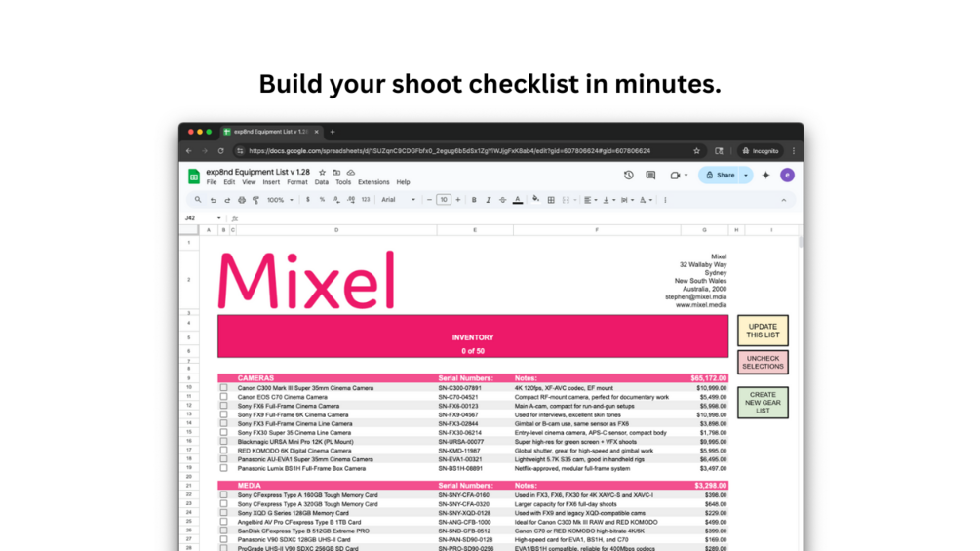This screenshot has width=980, height=551.
Task: Decrease decimal places
Action: (x=336, y=200)
